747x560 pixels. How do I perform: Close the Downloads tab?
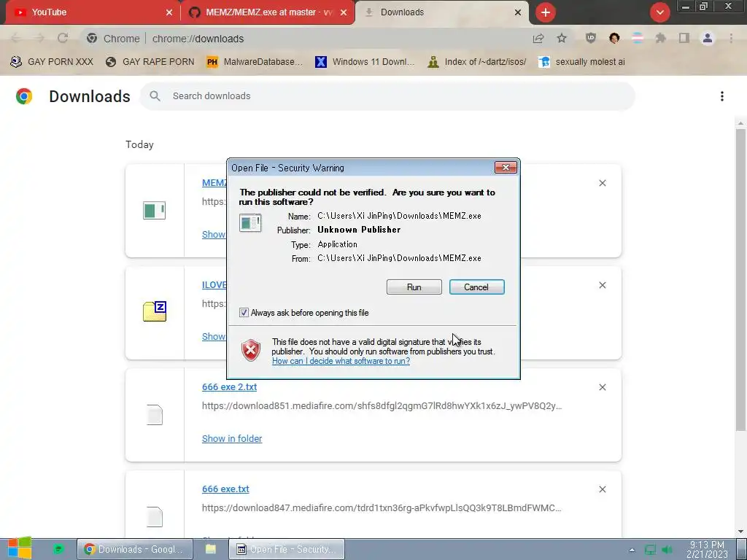pos(518,12)
